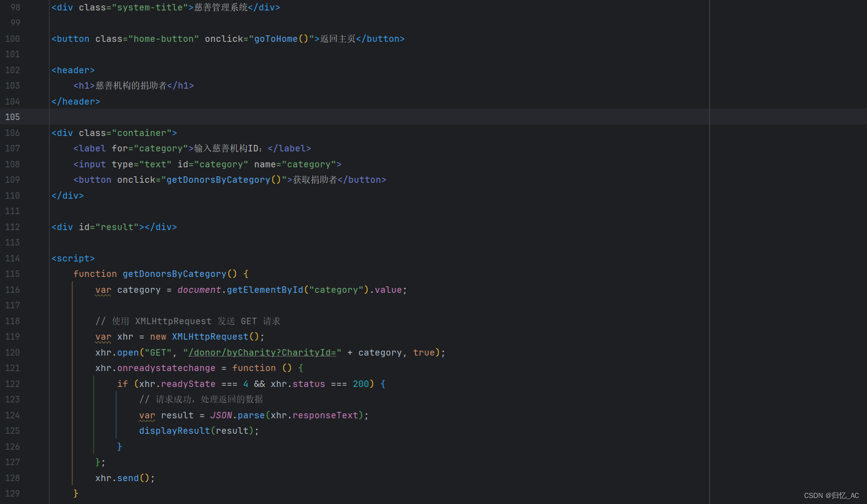
Task: Click the home-button class value
Action: click(164, 39)
